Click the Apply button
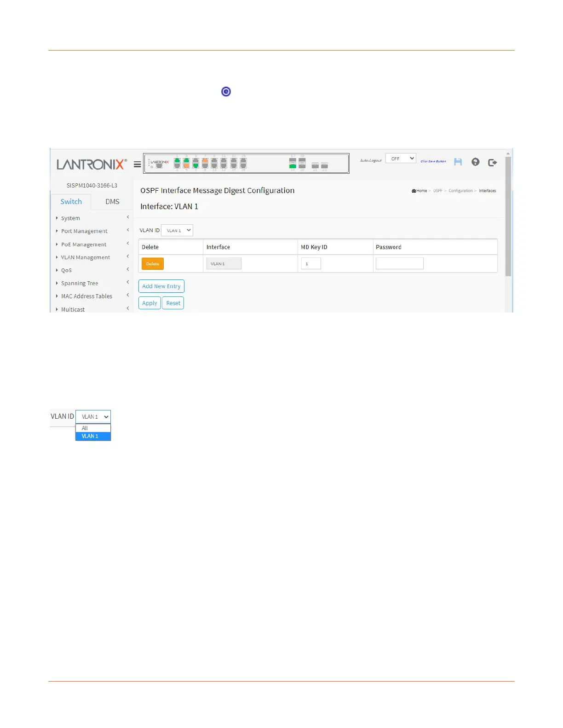The image size is (563, 728). [x=149, y=303]
